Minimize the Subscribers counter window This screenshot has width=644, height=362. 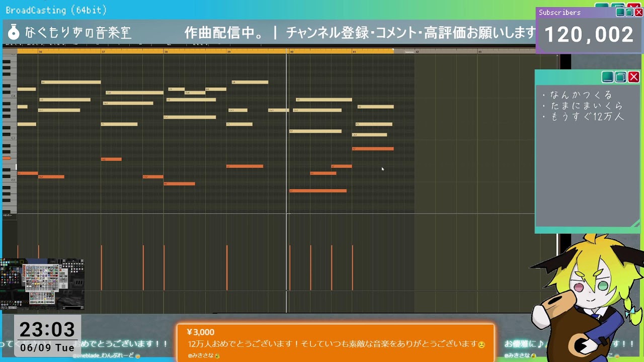click(620, 13)
